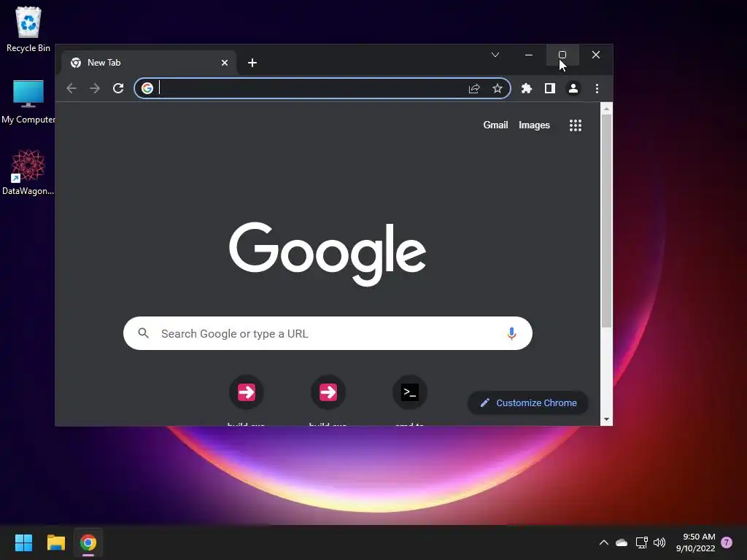Screen dimensions: 747x560
Task: Open the notification badge showing 7
Action: (727, 542)
